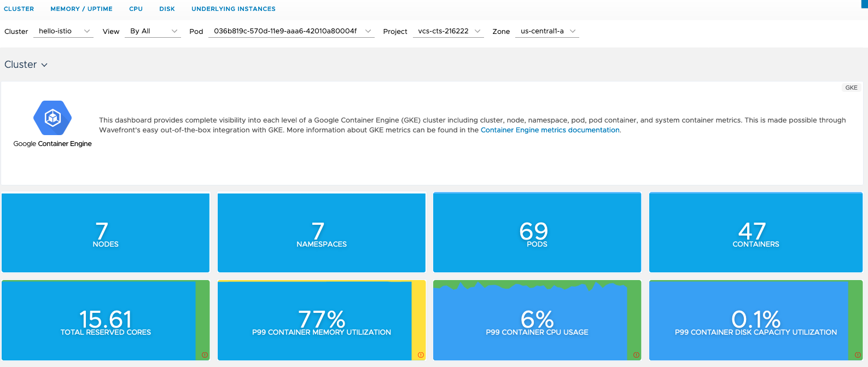
Task: Switch to the CPU tab
Action: click(136, 9)
